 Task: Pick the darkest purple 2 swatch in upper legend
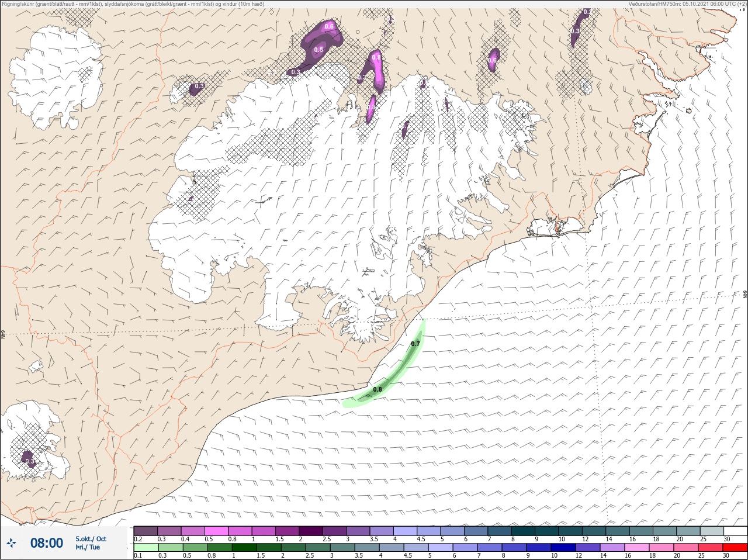pos(311,531)
